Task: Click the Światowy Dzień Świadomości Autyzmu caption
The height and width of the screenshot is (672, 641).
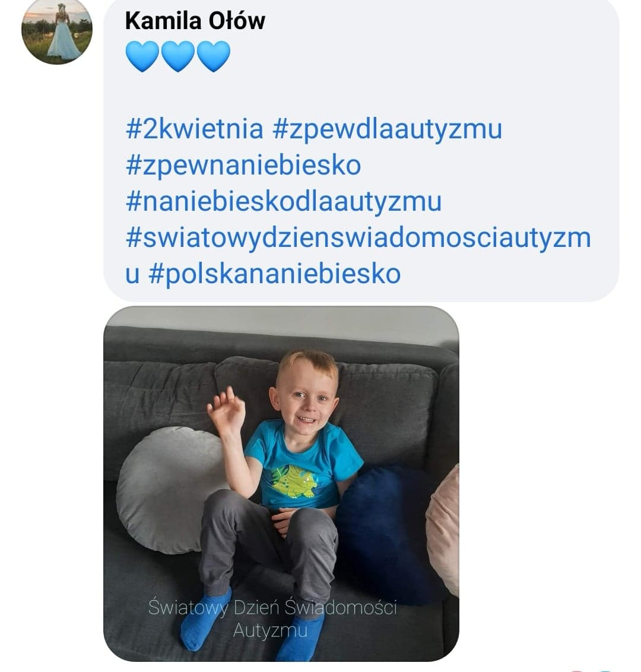Action: click(x=272, y=619)
